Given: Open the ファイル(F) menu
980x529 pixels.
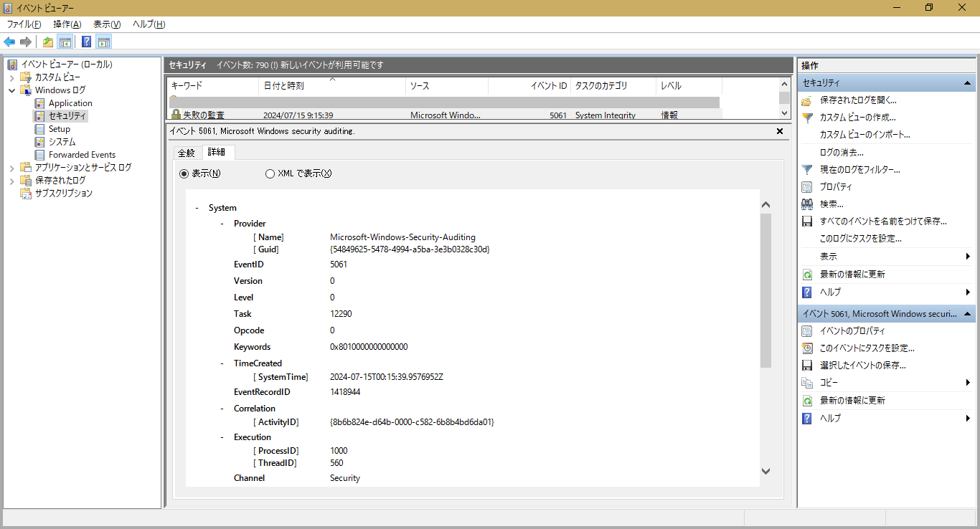Looking at the screenshot, I should coord(24,24).
